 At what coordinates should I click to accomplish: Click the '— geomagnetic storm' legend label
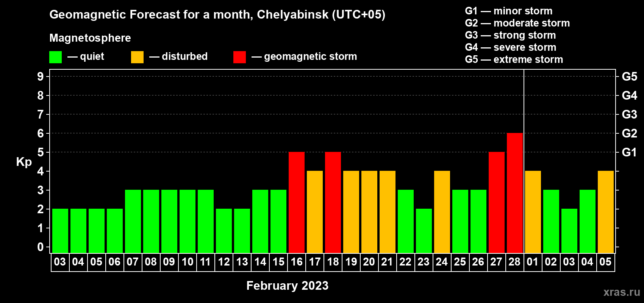[304, 57]
